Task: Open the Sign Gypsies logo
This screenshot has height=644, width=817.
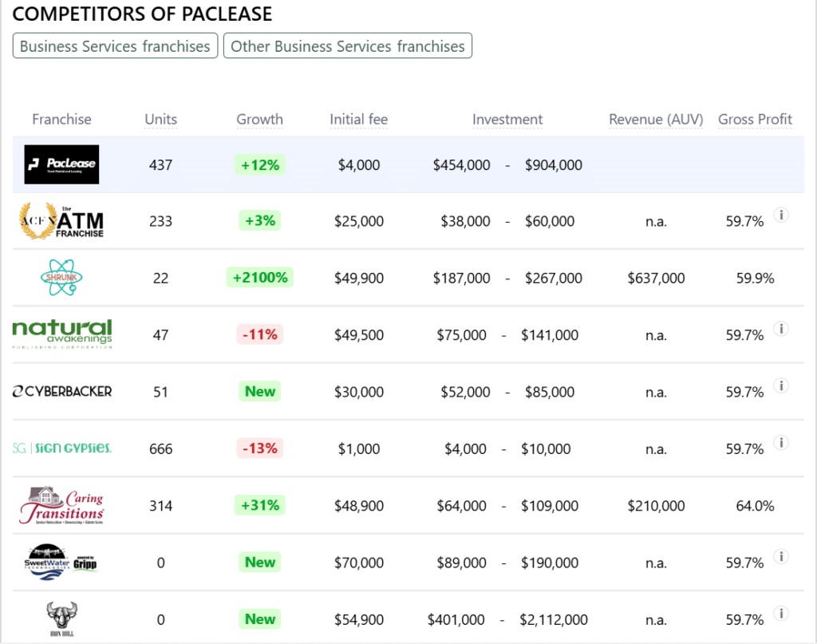Action: tap(62, 448)
